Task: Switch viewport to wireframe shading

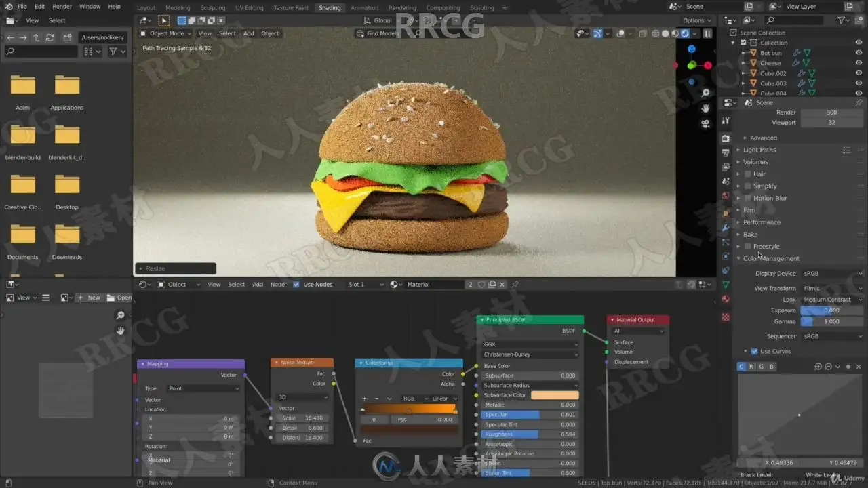Action: tap(656, 33)
